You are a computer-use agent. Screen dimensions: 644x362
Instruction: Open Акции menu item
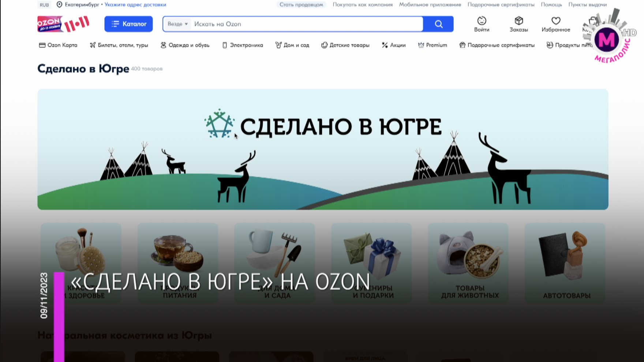pos(394,45)
